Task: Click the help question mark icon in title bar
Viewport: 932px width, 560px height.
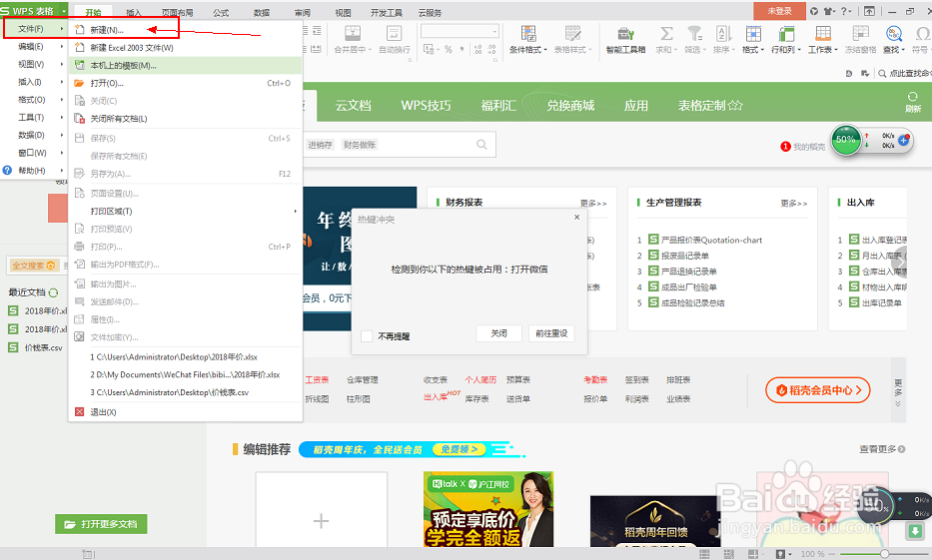Action: pos(845,11)
